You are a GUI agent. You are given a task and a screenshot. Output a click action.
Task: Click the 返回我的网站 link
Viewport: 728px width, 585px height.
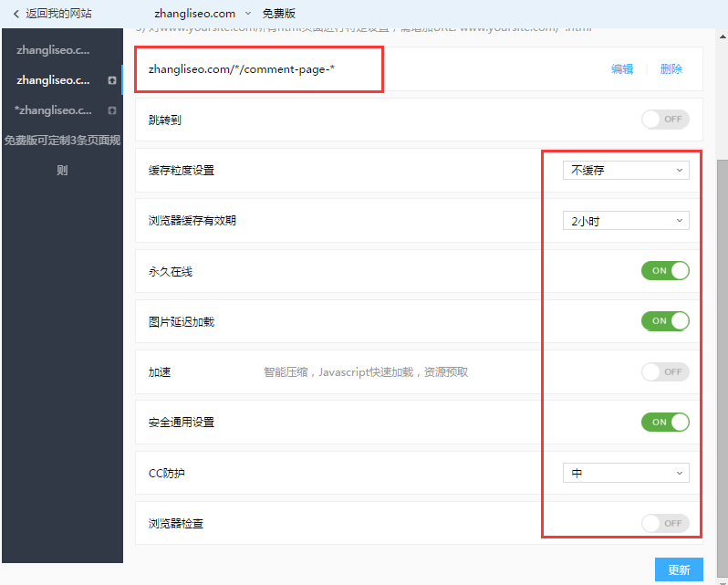(x=58, y=14)
